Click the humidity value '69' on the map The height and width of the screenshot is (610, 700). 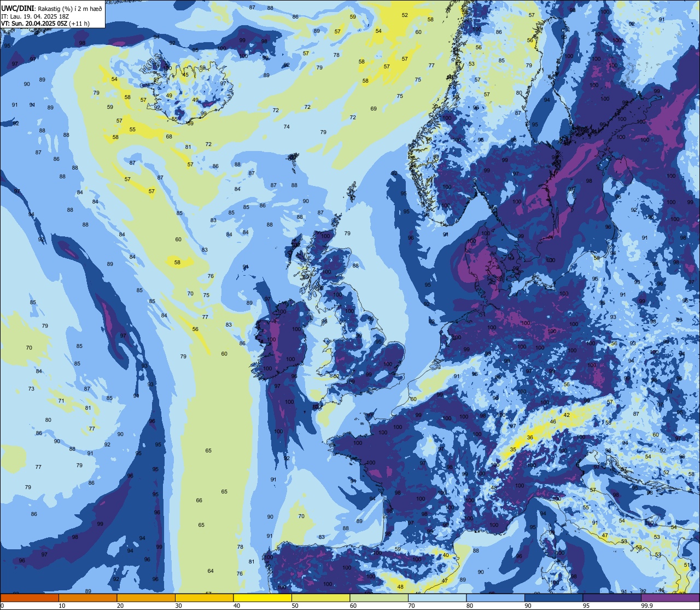coord(374,109)
